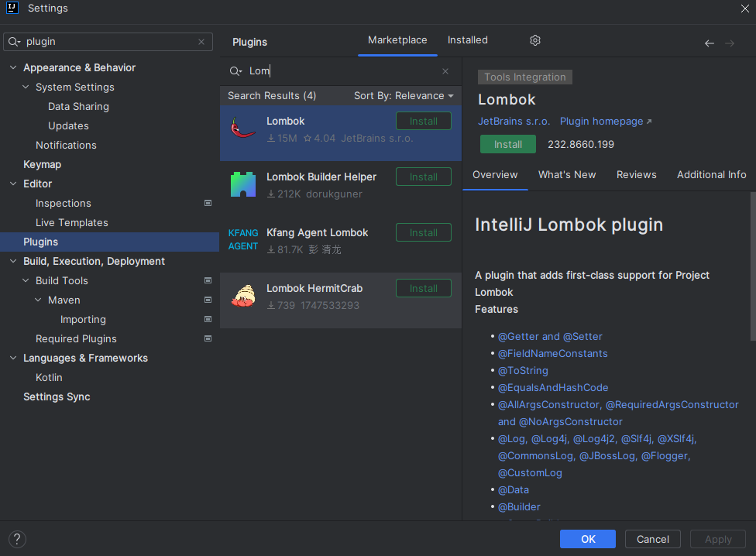
Task: Install Kfang Agent Lombok plugin
Action: point(424,233)
